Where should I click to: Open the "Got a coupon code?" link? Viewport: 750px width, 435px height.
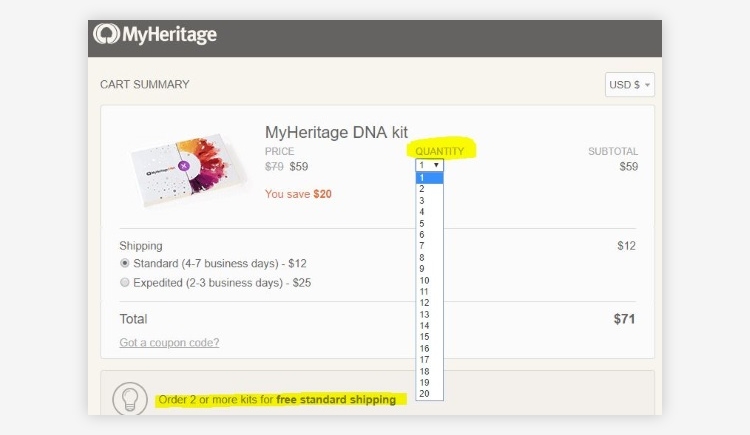pos(169,343)
